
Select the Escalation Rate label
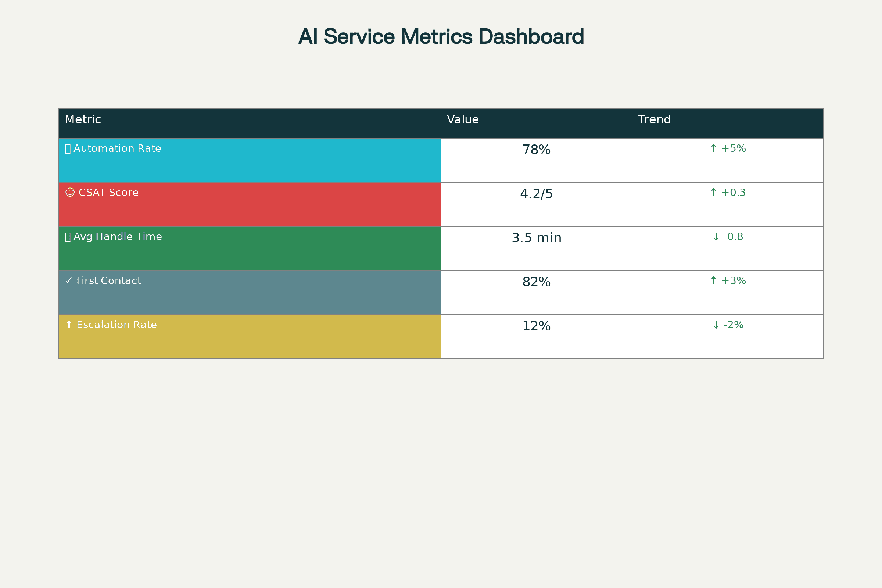pos(116,325)
